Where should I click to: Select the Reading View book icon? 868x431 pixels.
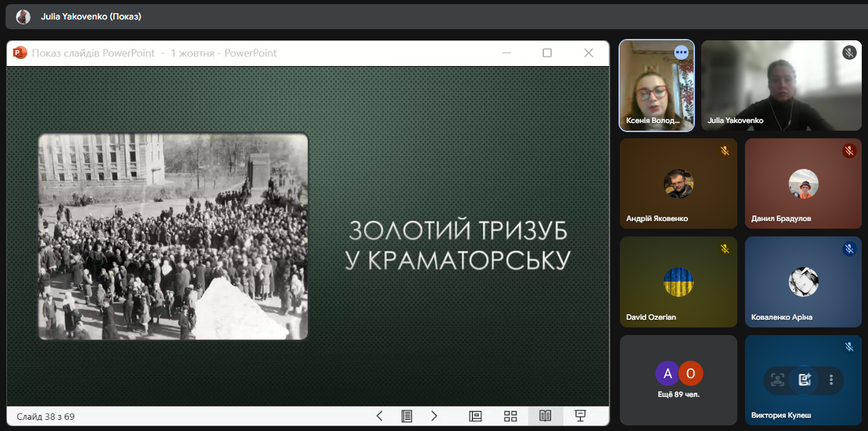546,416
